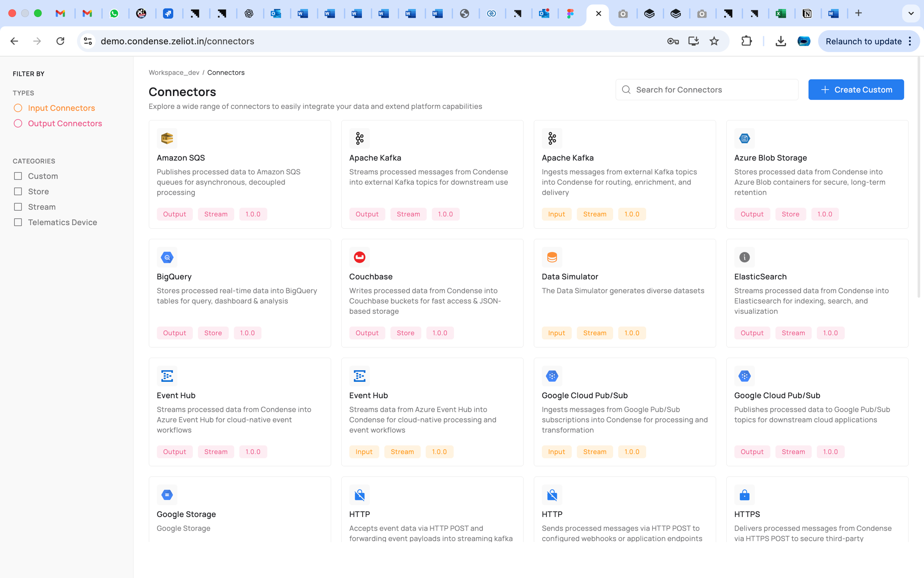Click the BigQuery hexagon icon

[167, 257]
